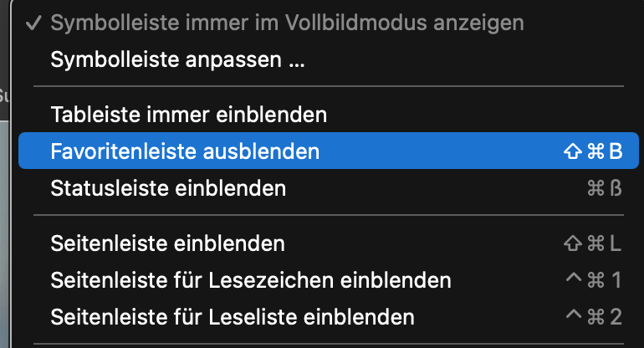Toggle Symbolleiste immer im Vollbildmodus anzeigen
This screenshot has height=348, width=644.
(x=287, y=23)
